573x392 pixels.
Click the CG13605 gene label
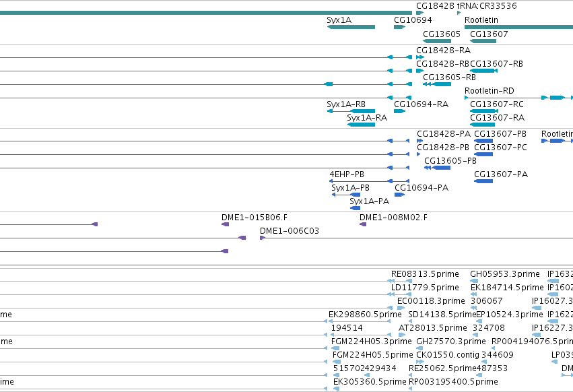coord(442,34)
